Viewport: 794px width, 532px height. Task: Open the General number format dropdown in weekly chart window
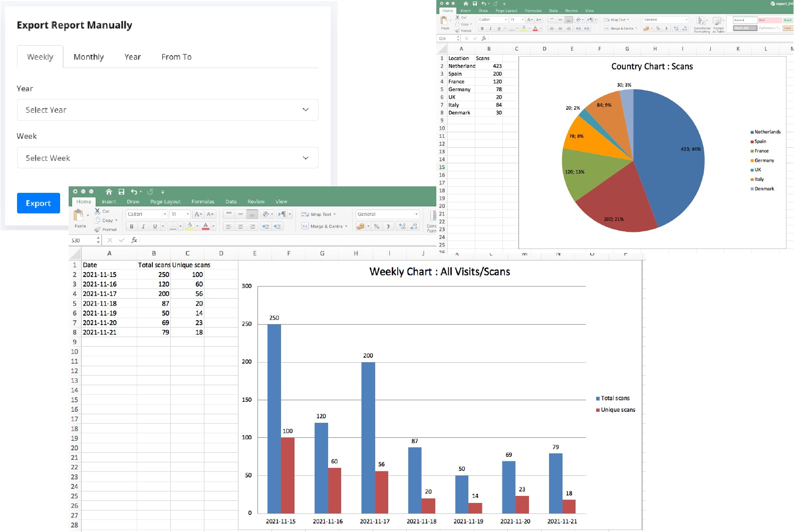388,214
